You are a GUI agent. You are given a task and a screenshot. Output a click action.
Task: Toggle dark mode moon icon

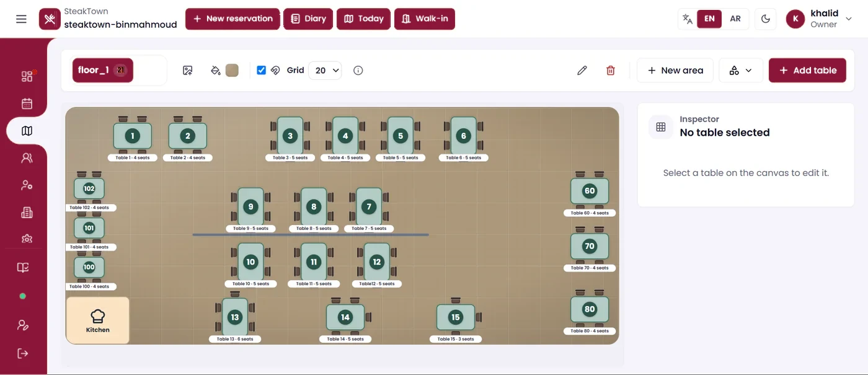(x=766, y=19)
